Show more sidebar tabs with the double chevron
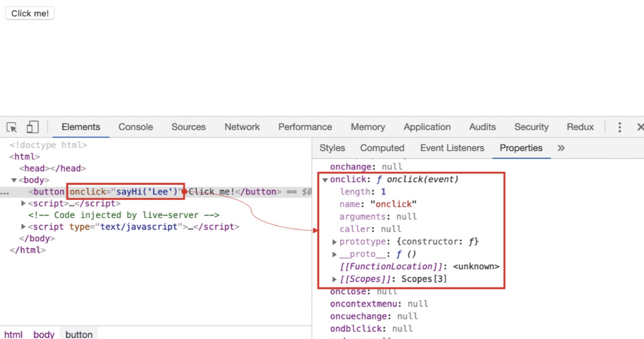 coord(561,148)
